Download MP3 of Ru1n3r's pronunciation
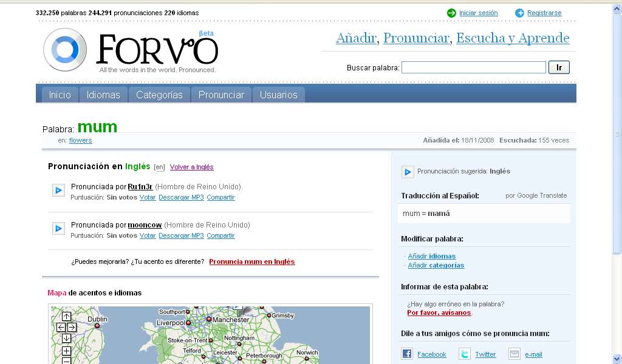Screen dimensions: 622x364 coord(181,198)
